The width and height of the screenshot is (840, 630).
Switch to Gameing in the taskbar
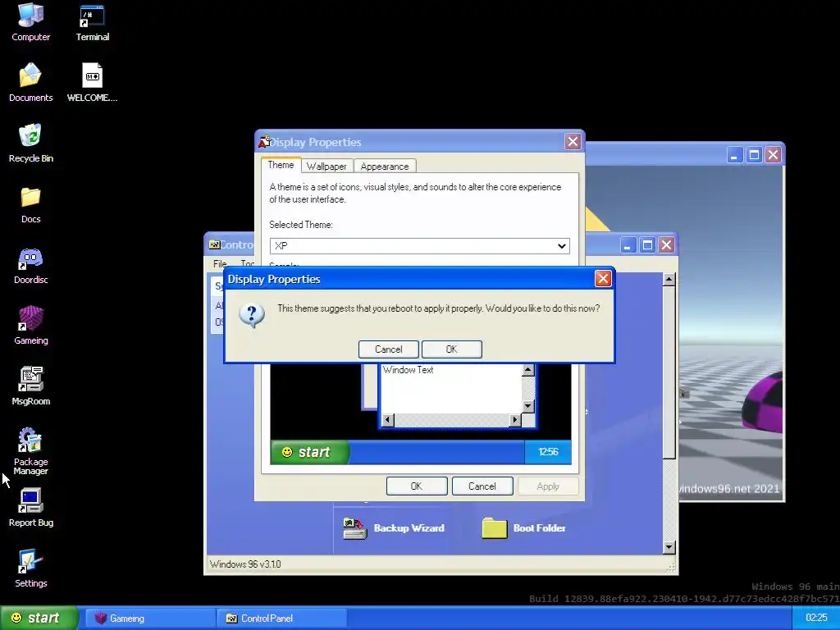(x=149, y=619)
